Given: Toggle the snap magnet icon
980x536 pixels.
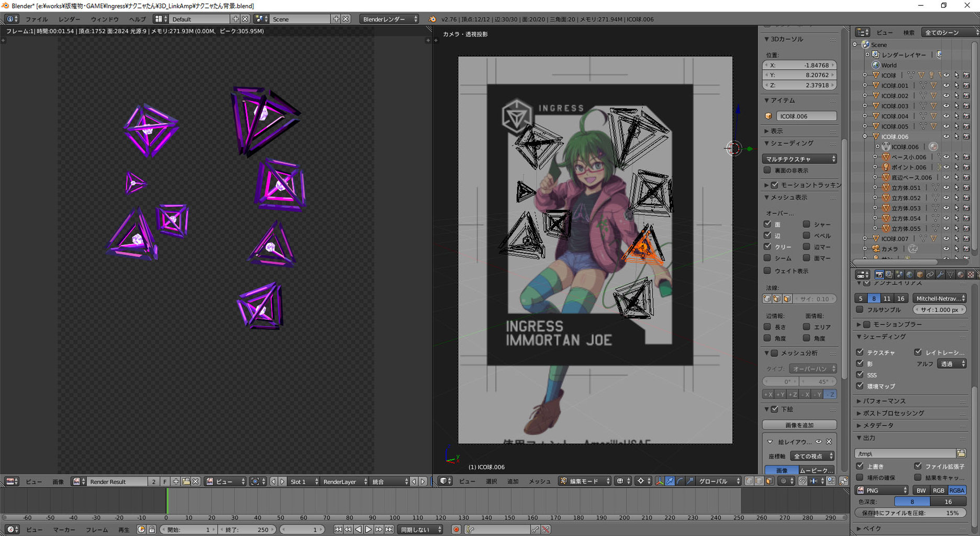Looking at the screenshot, I should coord(803,481).
